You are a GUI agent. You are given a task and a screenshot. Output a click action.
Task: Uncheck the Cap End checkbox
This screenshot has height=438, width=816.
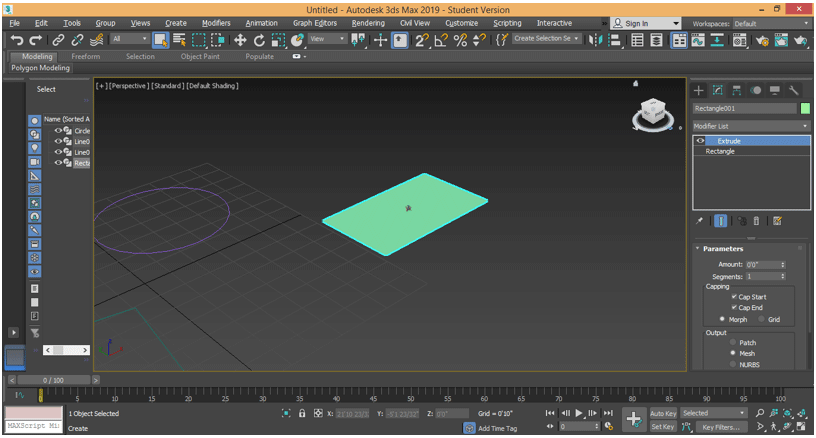coord(734,308)
